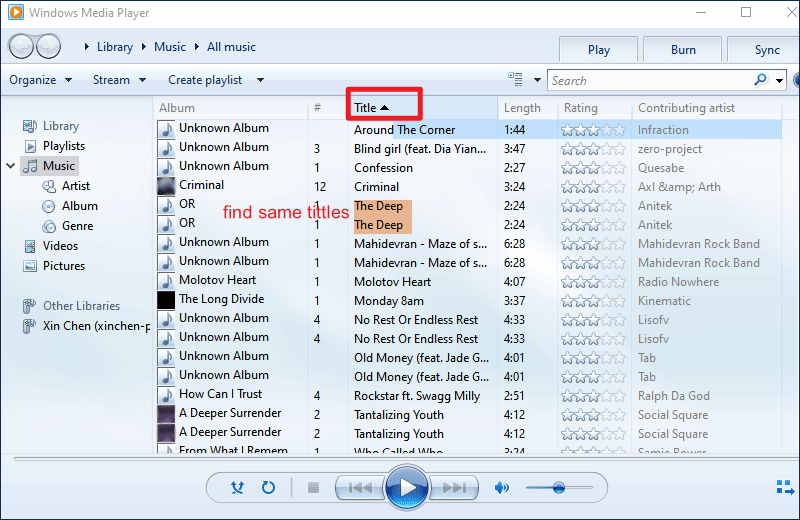Select the Library icon in navigation pane
This screenshot has height=520, width=800.
(30, 126)
